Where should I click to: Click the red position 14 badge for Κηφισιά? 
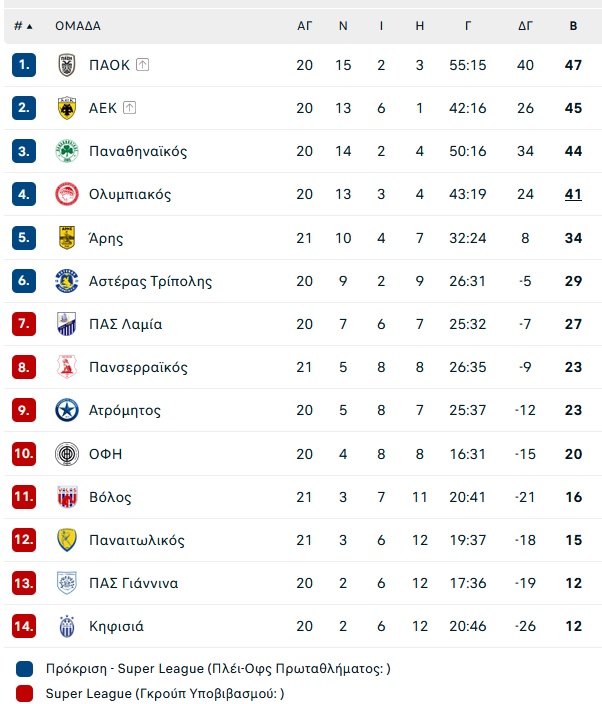24,626
